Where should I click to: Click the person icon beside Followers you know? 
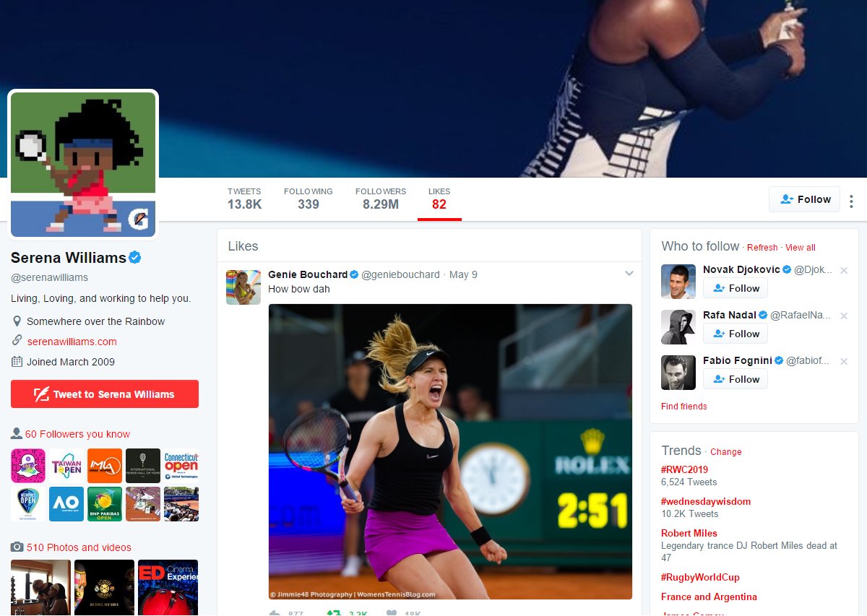coord(17,433)
